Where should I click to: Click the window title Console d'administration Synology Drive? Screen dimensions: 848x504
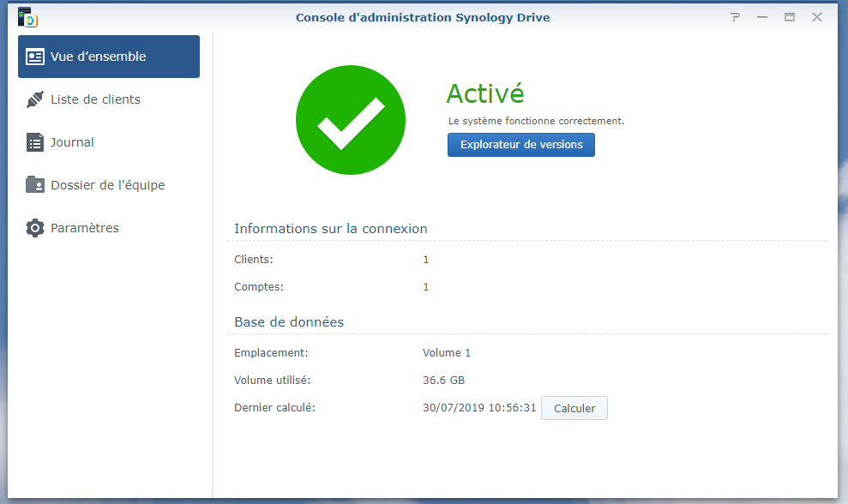pos(423,17)
